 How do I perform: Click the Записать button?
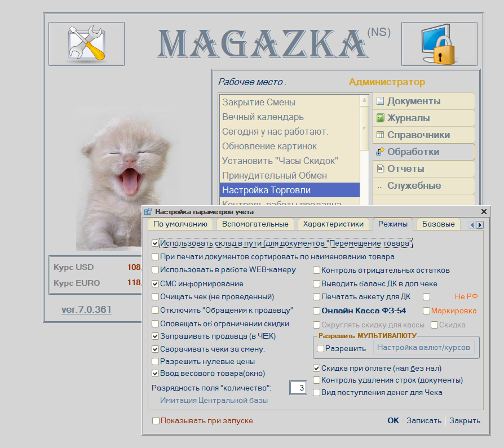tap(423, 420)
